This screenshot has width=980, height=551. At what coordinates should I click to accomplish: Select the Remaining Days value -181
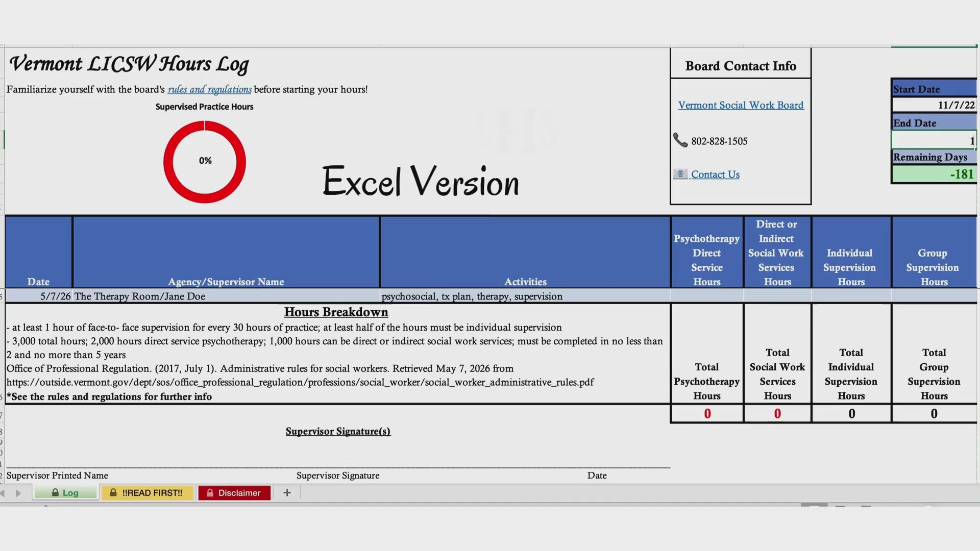[934, 174]
